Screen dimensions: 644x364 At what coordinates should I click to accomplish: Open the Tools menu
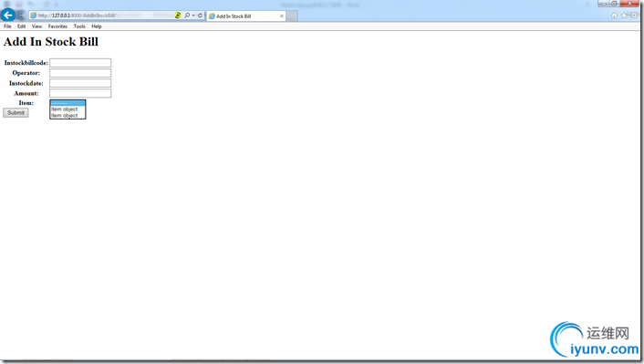79,26
